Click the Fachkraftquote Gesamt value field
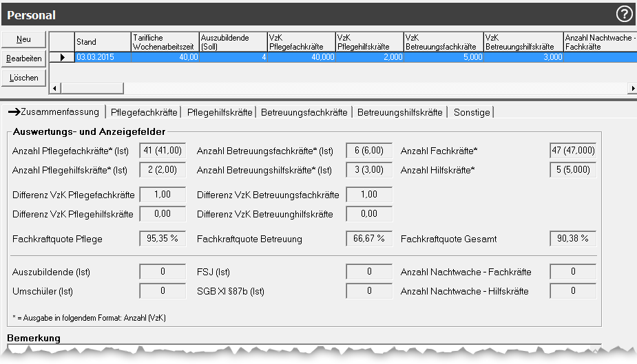The width and height of the screenshot is (637, 364). click(x=573, y=239)
